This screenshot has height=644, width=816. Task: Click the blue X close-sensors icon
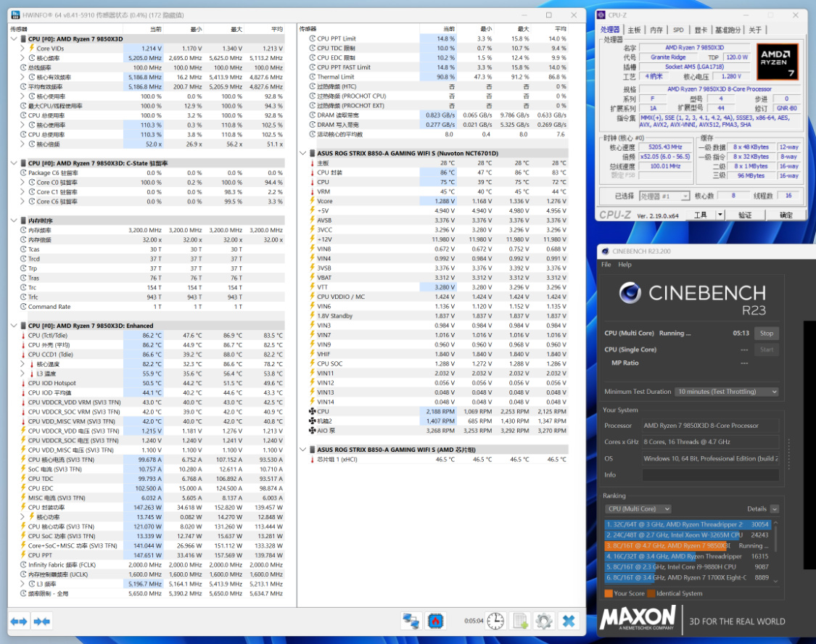[569, 621]
